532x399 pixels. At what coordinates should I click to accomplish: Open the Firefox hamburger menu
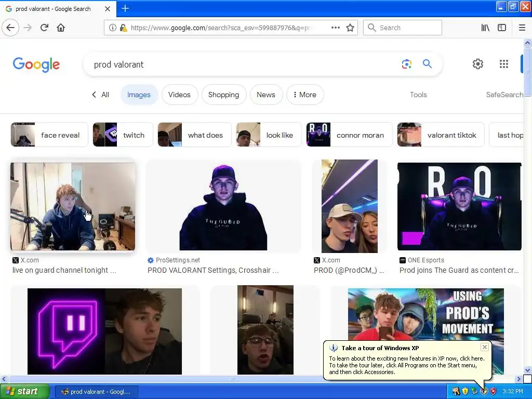click(522, 28)
